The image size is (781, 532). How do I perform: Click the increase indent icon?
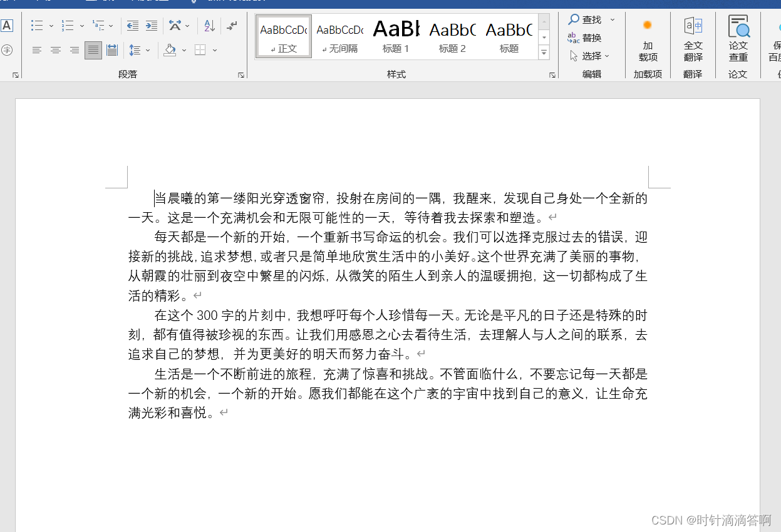pos(151,25)
